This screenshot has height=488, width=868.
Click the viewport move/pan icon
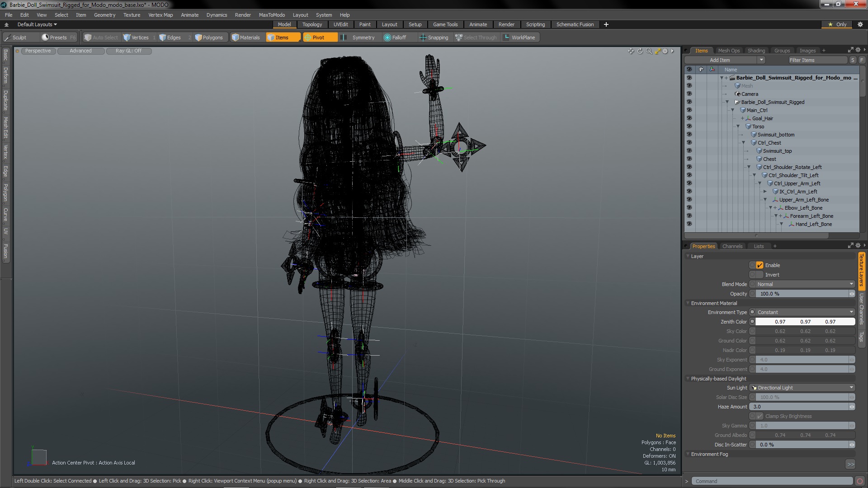631,51
